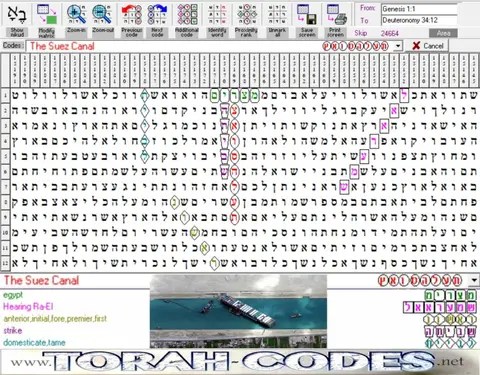Viewport: 480px width, 375px height.
Task: Click the green Hebrew word beside egypt
Action: click(x=450, y=296)
